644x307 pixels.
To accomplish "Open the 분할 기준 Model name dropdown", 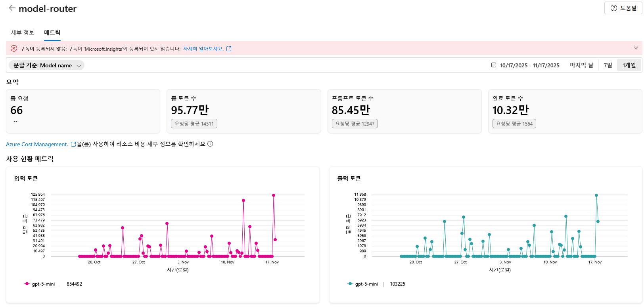I will tap(46, 65).
